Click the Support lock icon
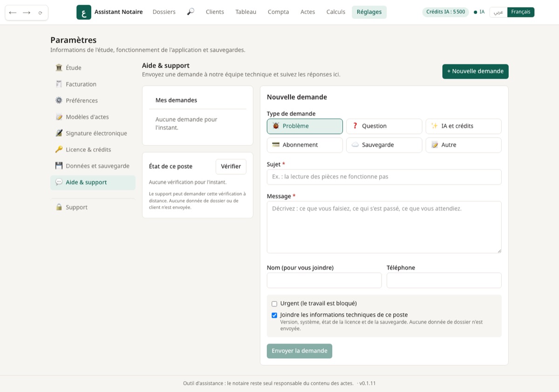The width and height of the screenshot is (559, 392). tap(59, 207)
